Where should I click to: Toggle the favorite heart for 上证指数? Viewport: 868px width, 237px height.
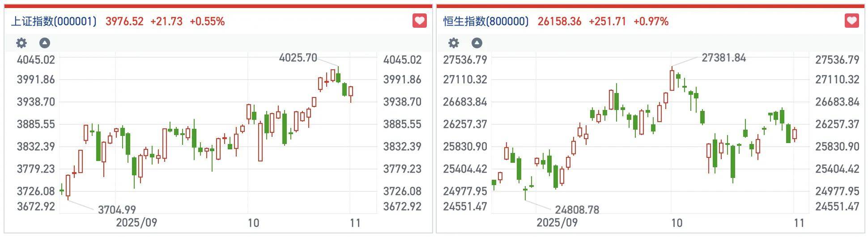419,21
